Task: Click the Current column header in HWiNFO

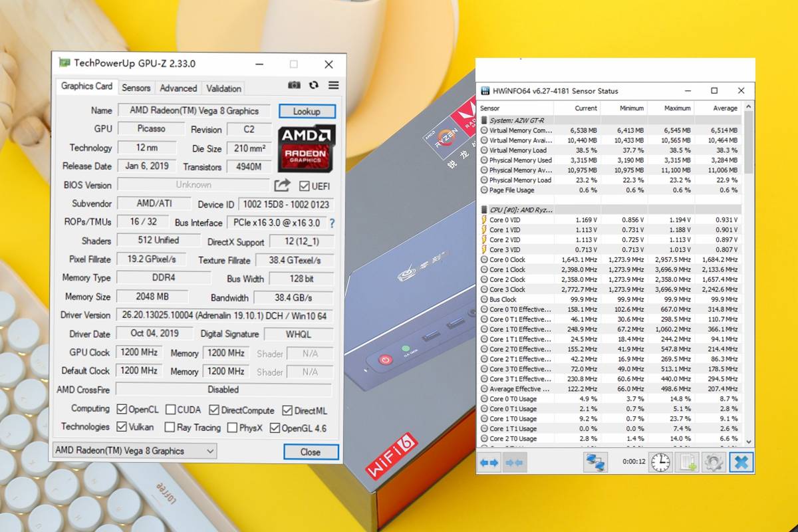Action: (577, 108)
